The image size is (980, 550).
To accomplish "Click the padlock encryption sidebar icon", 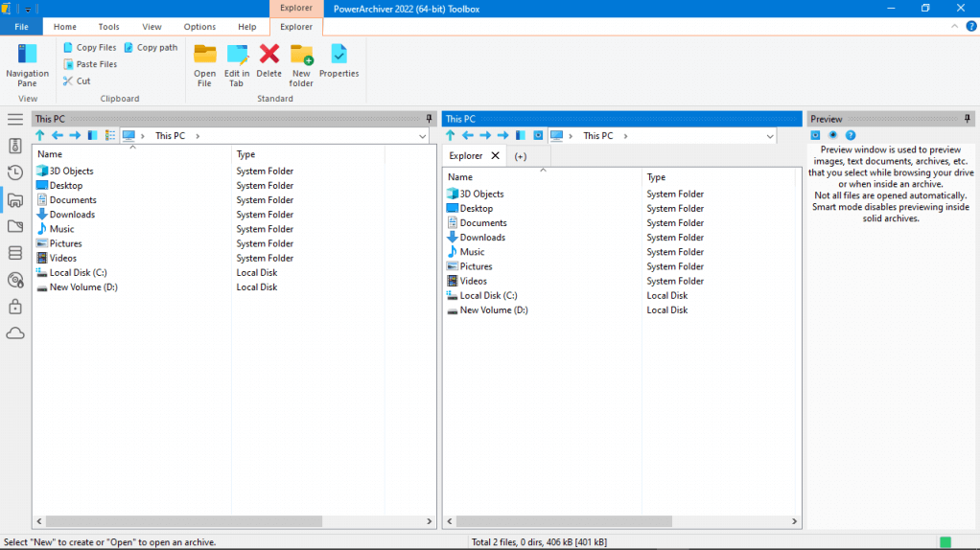I will [15, 307].
